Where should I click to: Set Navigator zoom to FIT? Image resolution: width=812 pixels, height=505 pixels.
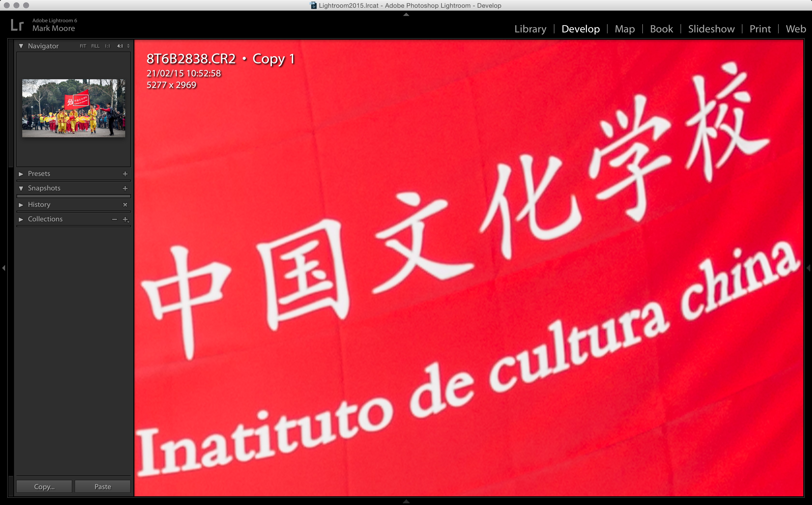coord(83,46)
